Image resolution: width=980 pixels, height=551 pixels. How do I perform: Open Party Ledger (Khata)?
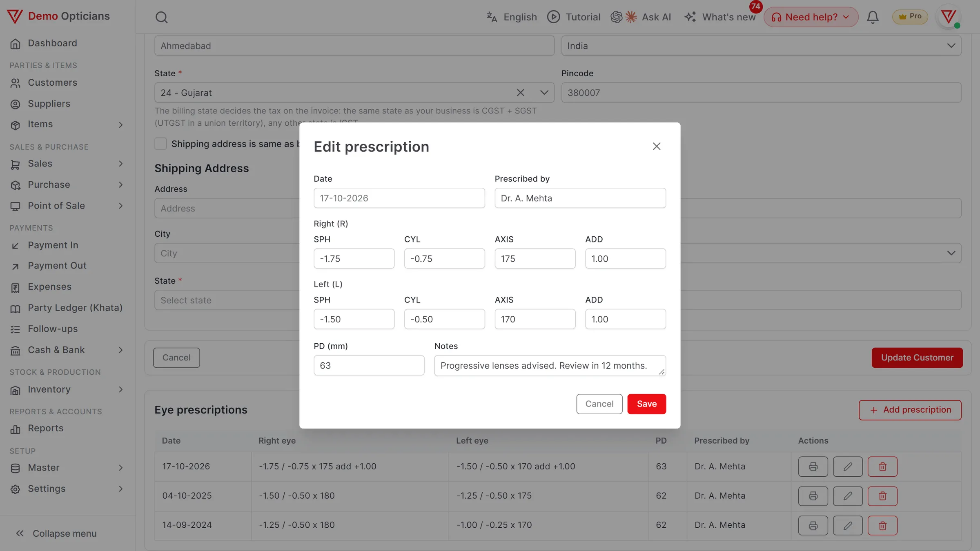(75, 308)
